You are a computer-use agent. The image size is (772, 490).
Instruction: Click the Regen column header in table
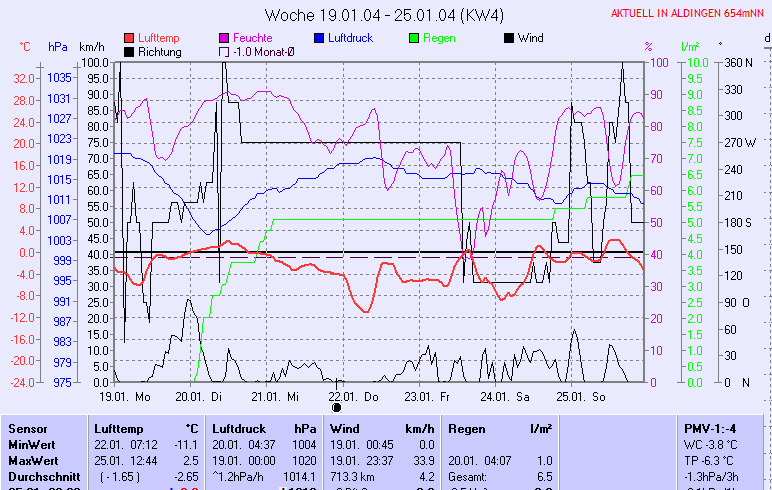(469, 428)
